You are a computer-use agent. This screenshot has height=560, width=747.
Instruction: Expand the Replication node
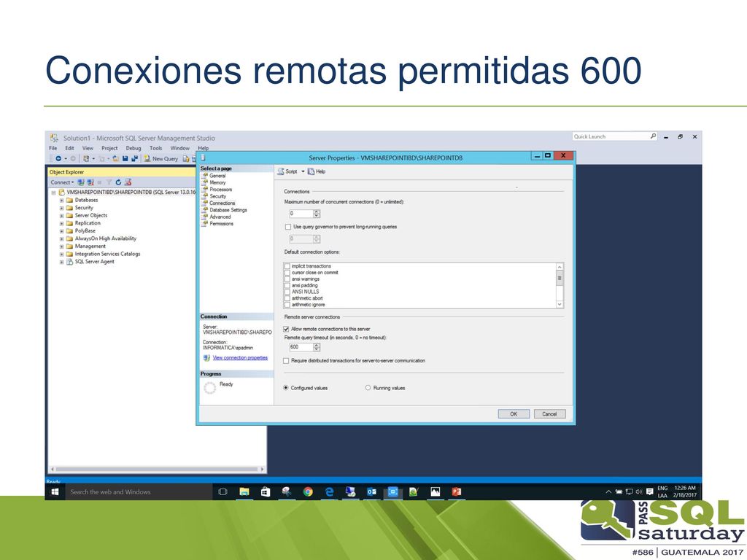pos(61,223)
